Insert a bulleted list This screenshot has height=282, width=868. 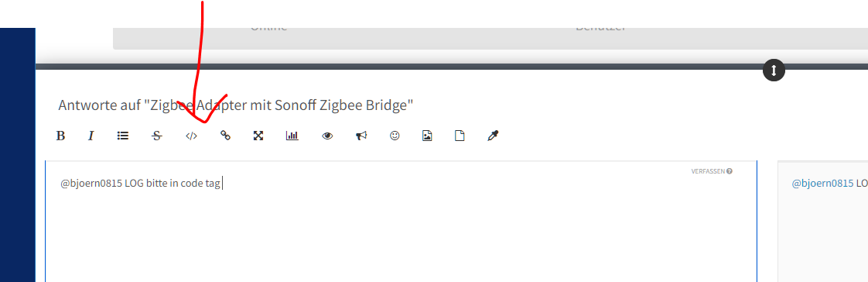pyautogui.click(x=123, y=135)
